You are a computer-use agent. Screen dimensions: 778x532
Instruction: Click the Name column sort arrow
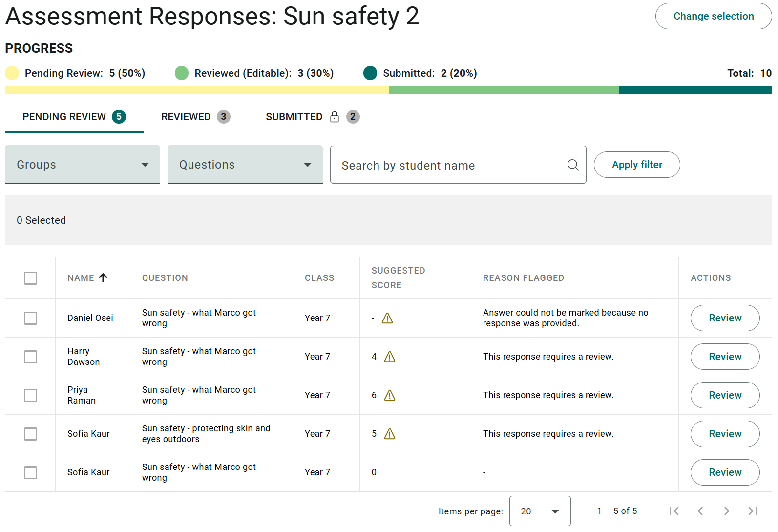[103, 277]
